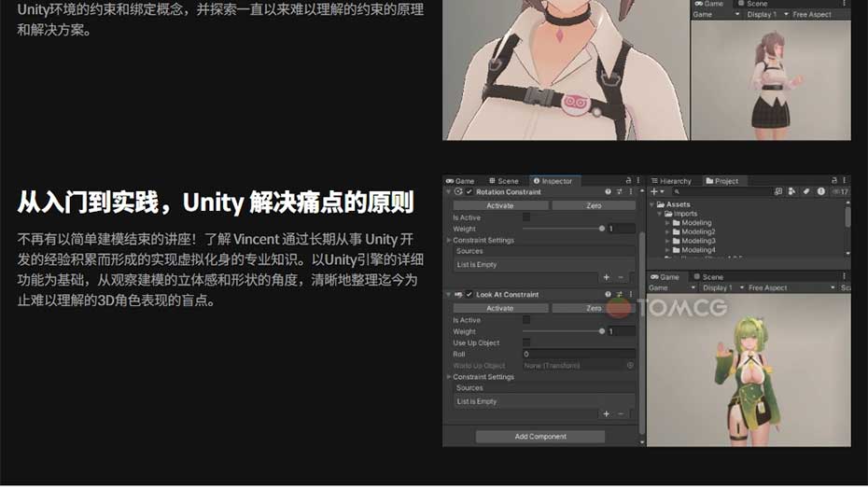868x489 pixels.
Task: Click Zero button for Look At Constraint
Action: (x=594, y=309)
